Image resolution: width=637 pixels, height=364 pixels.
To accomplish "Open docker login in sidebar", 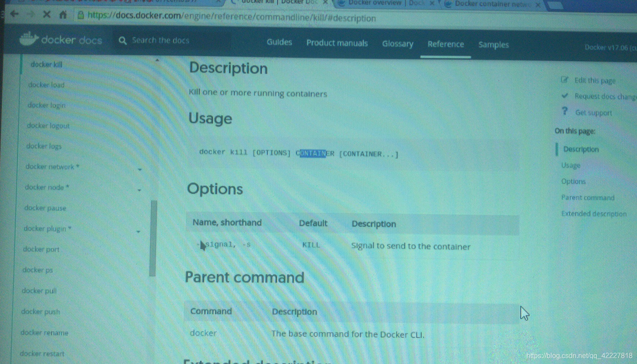I will (x=46, y=105).
